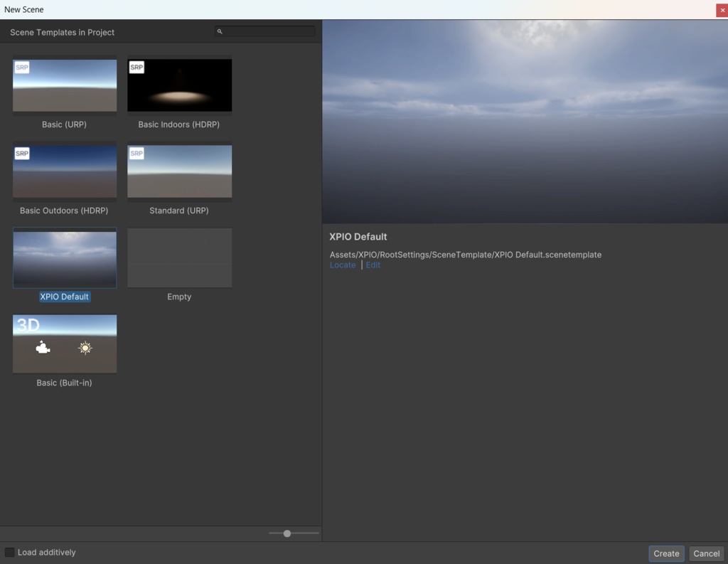The height and width of the screenshot is (564, 728).
Task: Click the SRP badge on Standard (URP)
Action: click(x=136, y=154)
